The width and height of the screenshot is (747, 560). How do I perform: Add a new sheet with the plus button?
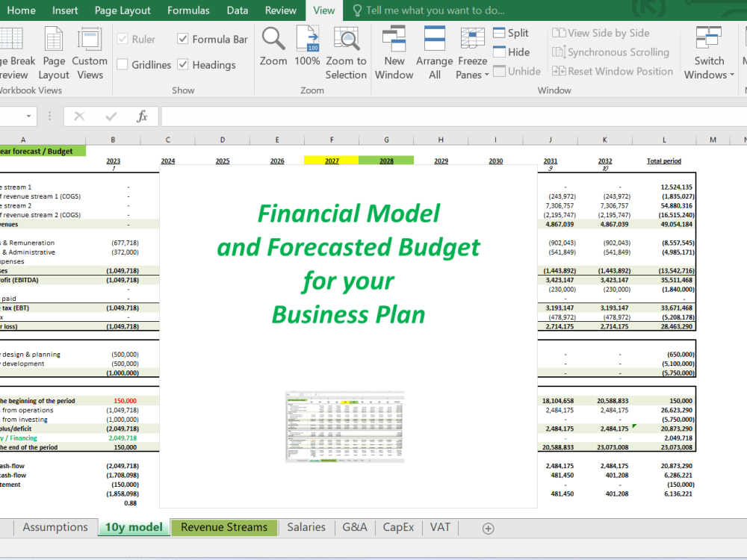[x=488, y=528]
